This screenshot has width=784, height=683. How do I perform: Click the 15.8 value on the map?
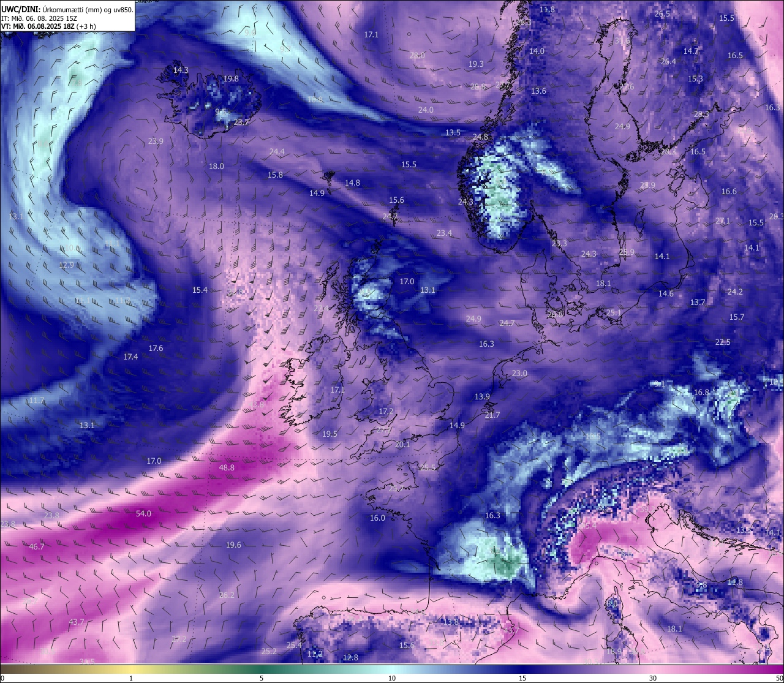pyautogui.click(x=275, y=175)
